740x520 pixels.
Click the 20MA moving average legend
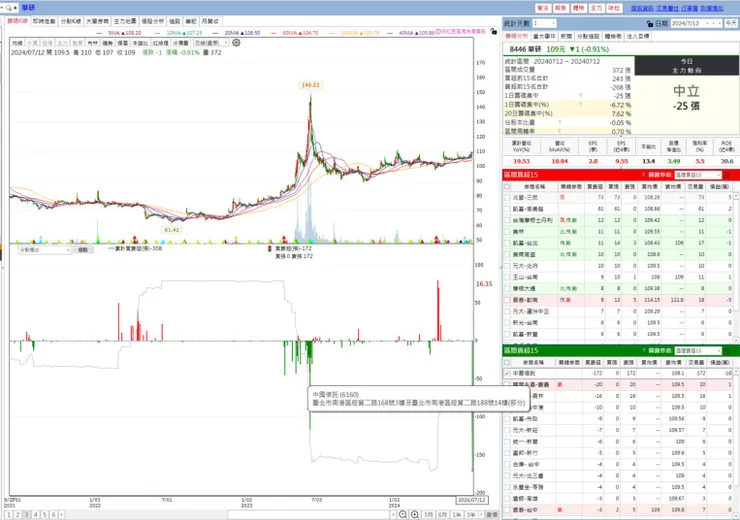[x=236, y=33]
